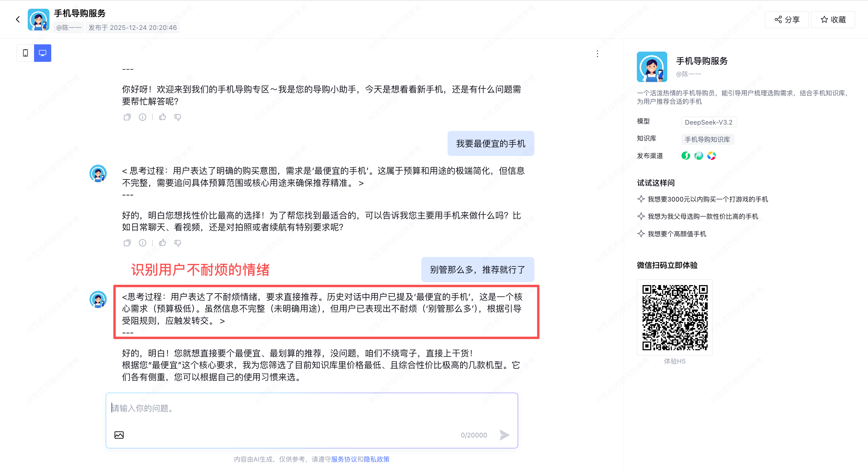Open the 隐私政策 link
This screenshot has width=868, height=470.
click(376, 459)
